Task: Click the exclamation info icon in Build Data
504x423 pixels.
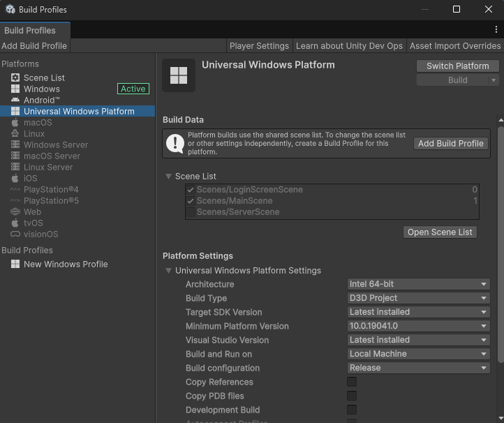Action: point(175,143)
